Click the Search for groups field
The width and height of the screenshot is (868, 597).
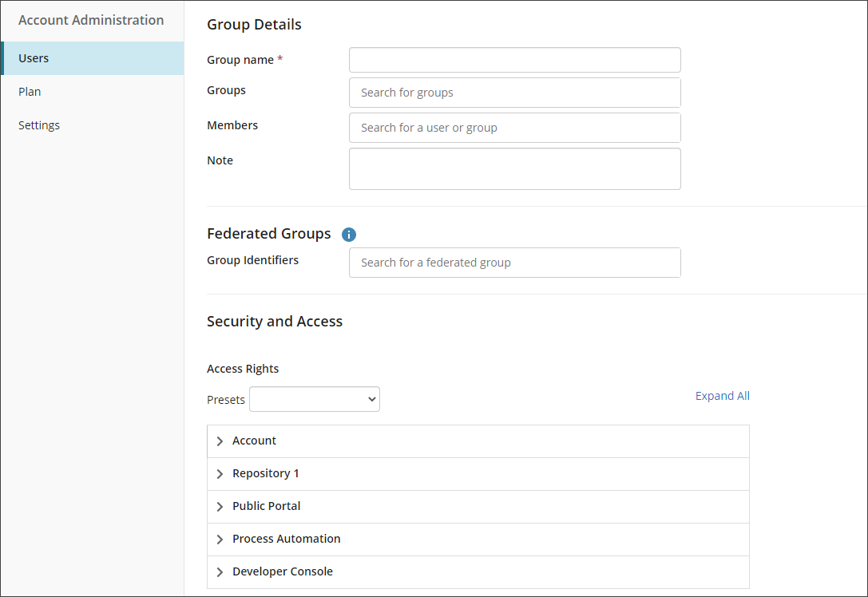coord(514,93)
